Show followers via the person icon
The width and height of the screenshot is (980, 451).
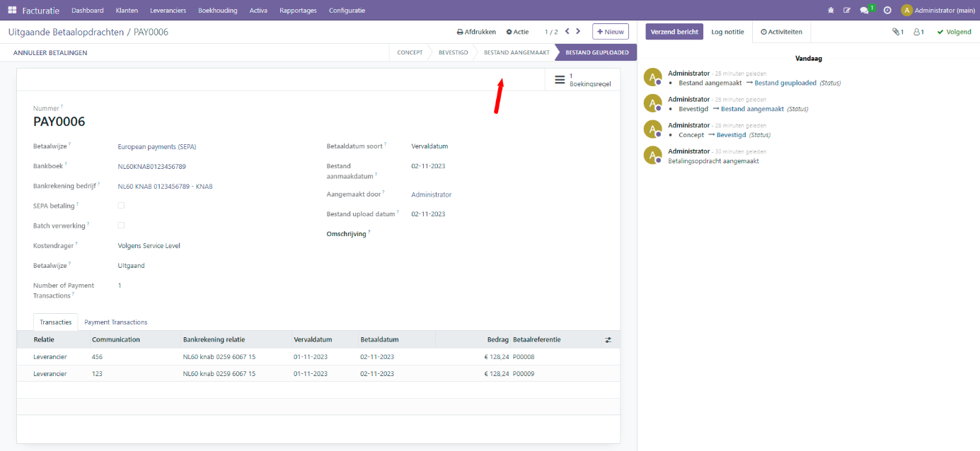click(918, 32)
